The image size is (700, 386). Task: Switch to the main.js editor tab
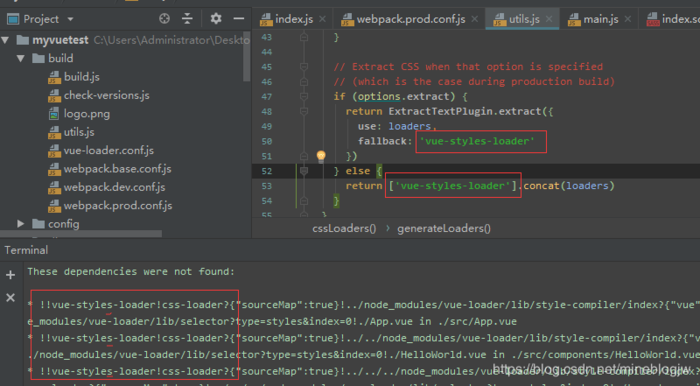pyautogui.click(x=600, y=19)
